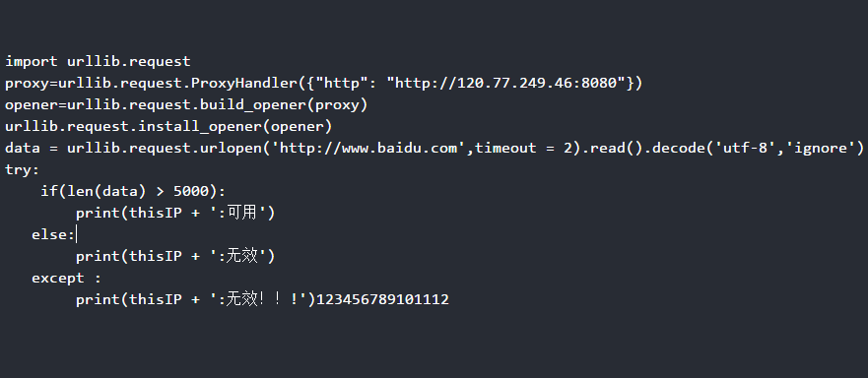Click the 'except' keyword
868x378 pixels.
pos(57,278)
